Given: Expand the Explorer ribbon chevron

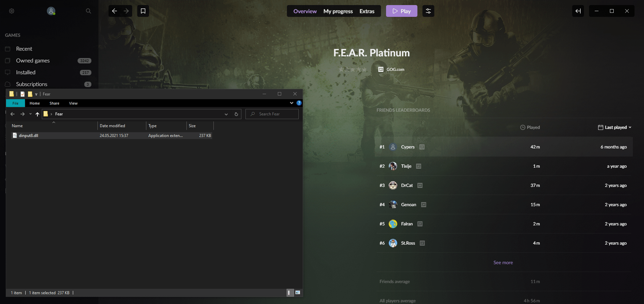Looking at the screenshot, I should point(292,103).
